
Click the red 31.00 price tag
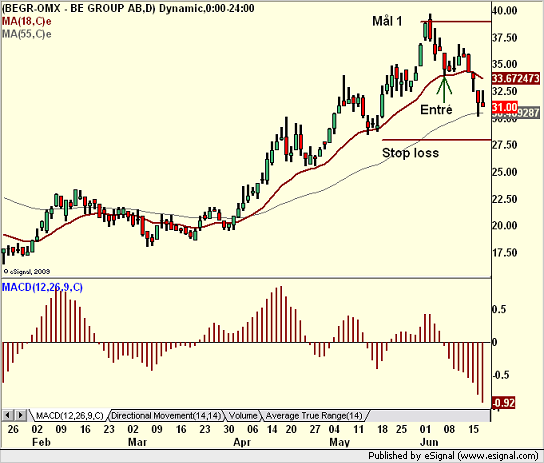(x=504, y=107)
